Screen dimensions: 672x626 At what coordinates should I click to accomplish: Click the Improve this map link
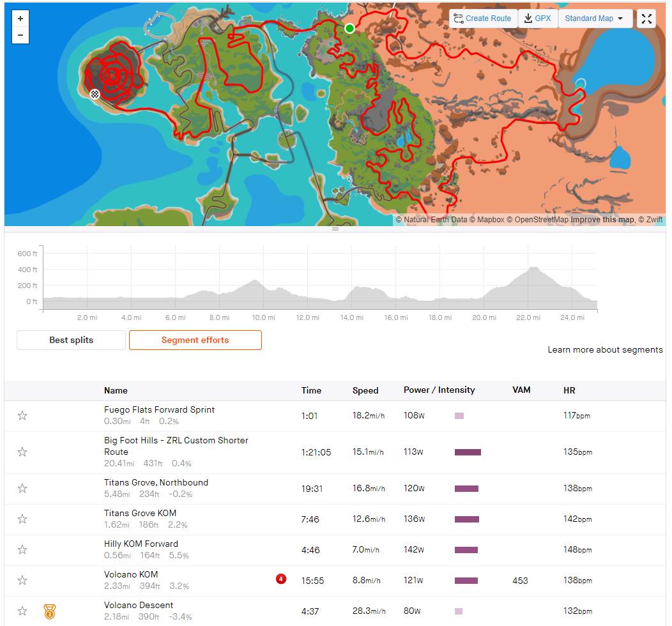(x=602, y=220)
